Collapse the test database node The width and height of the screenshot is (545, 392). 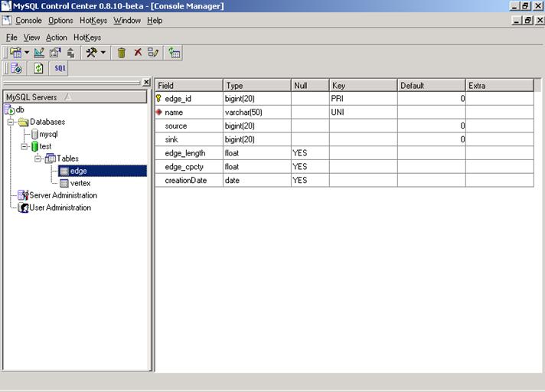point(24,146)
